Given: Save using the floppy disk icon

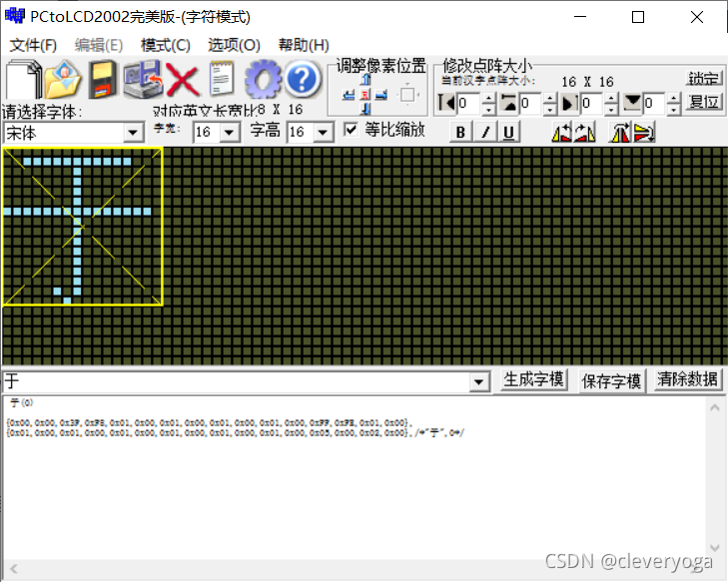Looking at the screenshot, I should tap(102, 79).
